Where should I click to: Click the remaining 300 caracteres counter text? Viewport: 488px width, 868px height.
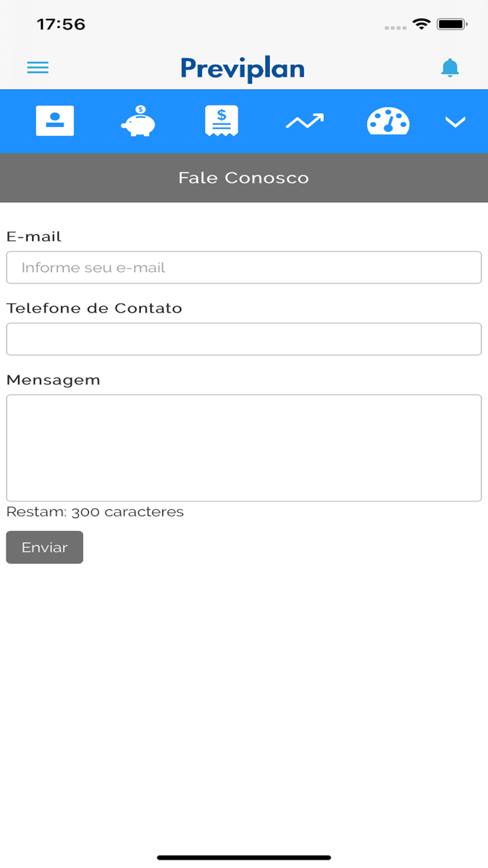[x=95, y=512]
